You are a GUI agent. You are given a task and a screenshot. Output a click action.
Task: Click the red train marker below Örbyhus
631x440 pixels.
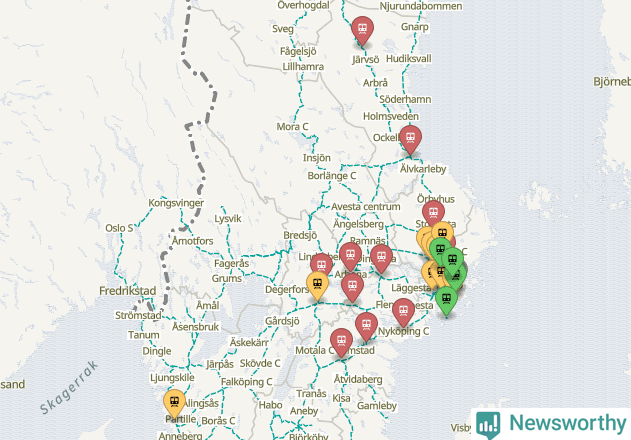coord(433,213)
